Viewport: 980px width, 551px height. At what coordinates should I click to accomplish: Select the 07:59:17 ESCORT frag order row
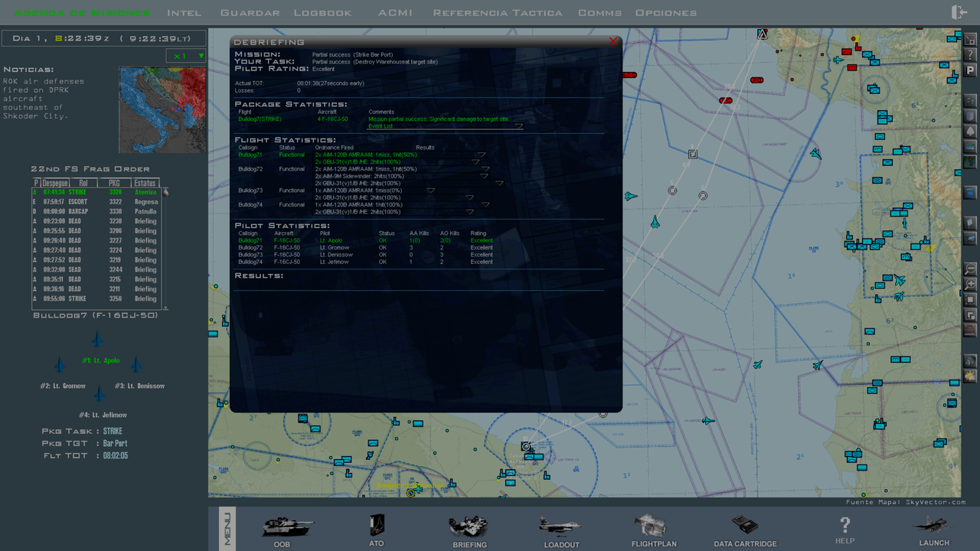point(96,202)
